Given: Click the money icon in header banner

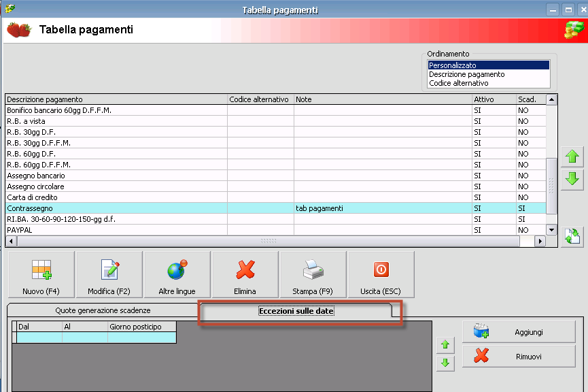Looking at the screenshot, I should 574,30.
